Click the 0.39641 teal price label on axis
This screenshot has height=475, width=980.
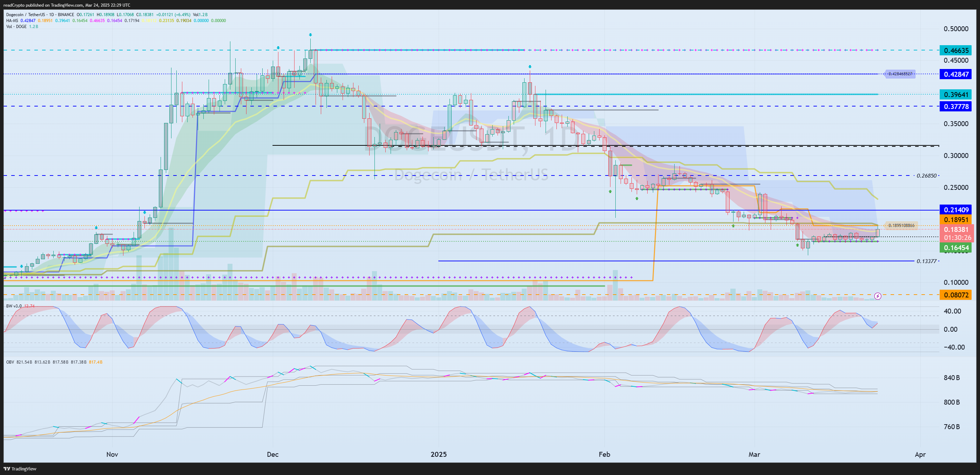coord(957,94)
